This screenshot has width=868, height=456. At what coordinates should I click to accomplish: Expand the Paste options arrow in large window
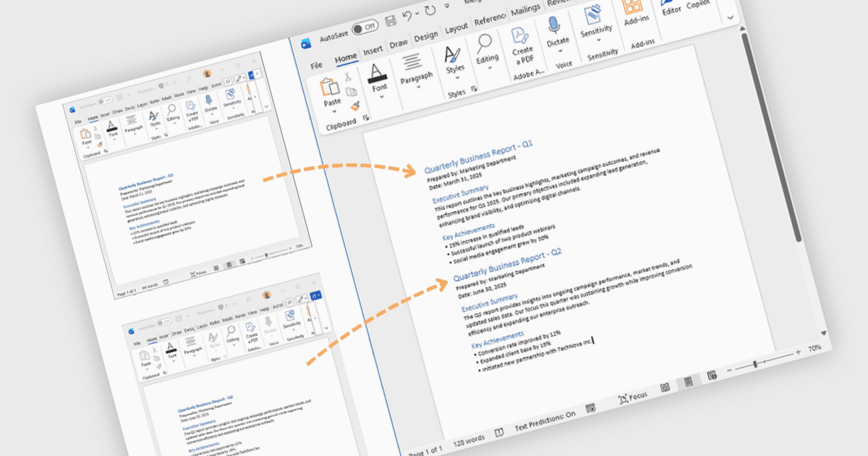[x=335, y=112]
